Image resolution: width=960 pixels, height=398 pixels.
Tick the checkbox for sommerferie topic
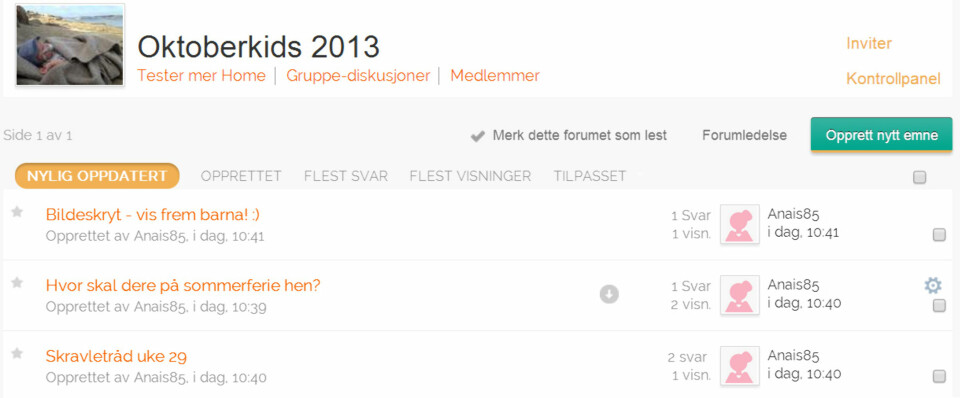click(939, 306)
